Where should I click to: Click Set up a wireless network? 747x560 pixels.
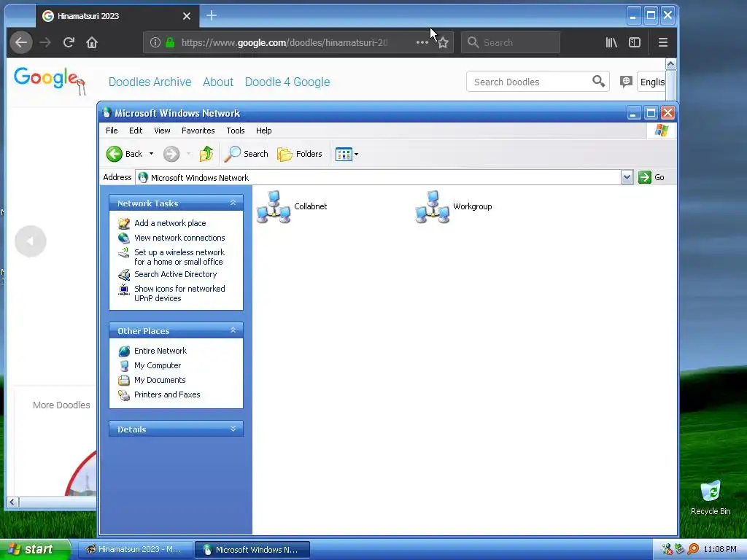179,257
